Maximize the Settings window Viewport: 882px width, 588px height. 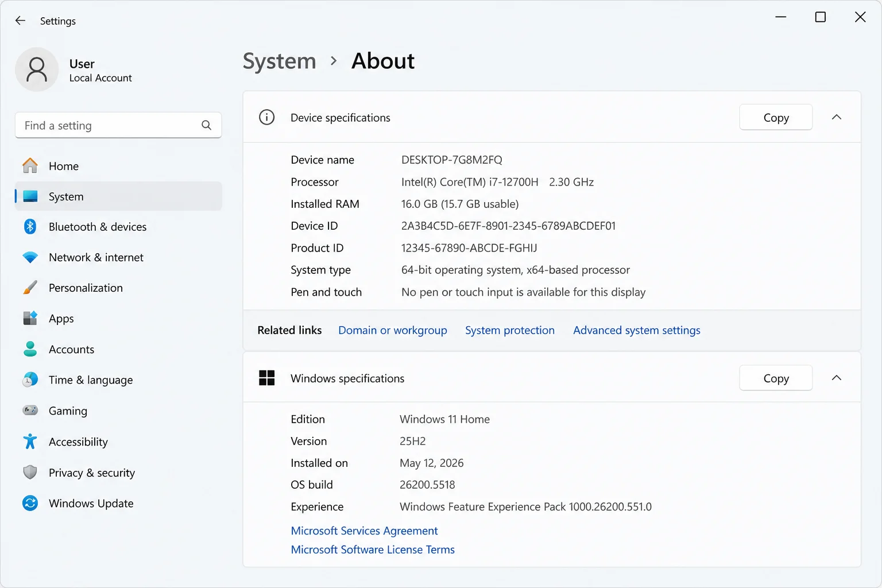pyautogui.click(x=821, y=17)
